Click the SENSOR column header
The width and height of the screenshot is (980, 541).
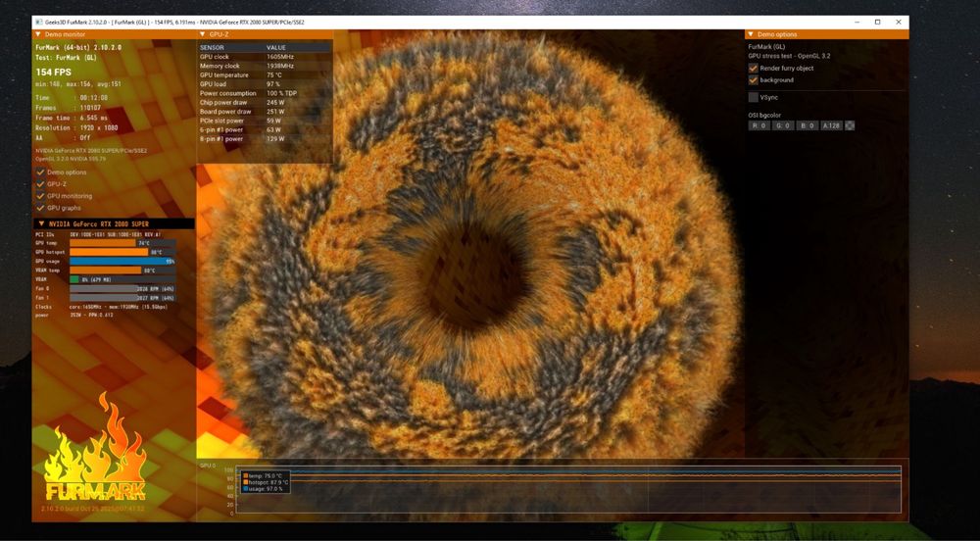click(x=212, y=47)
